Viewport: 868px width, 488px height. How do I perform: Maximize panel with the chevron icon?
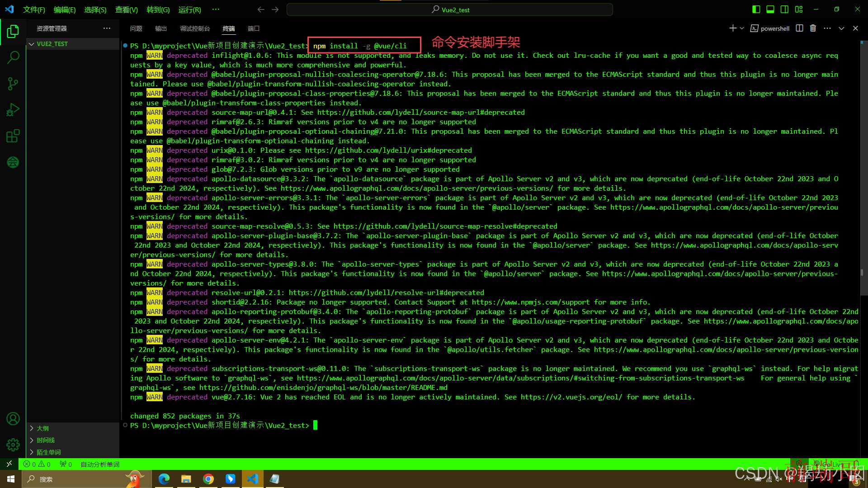tap(841, 28)
